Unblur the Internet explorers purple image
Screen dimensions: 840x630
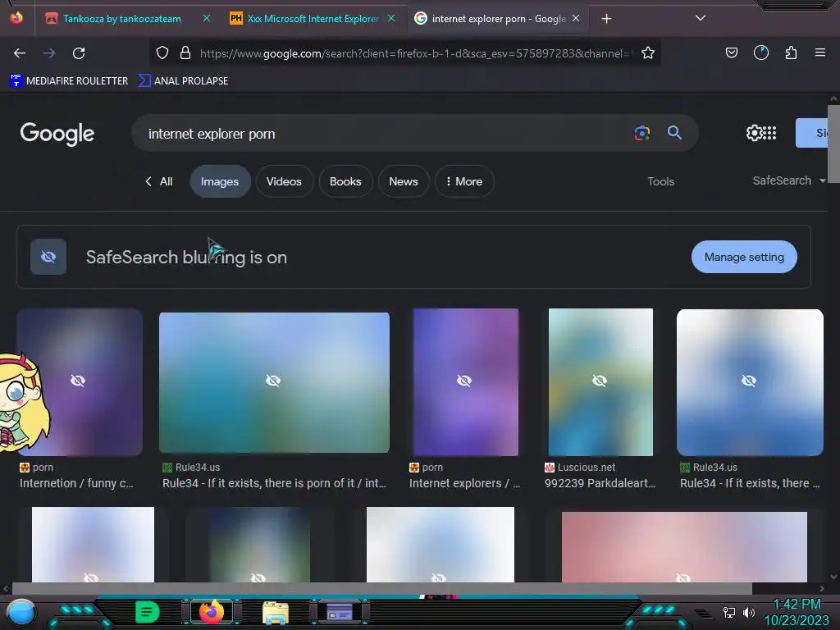coord(466,382)
